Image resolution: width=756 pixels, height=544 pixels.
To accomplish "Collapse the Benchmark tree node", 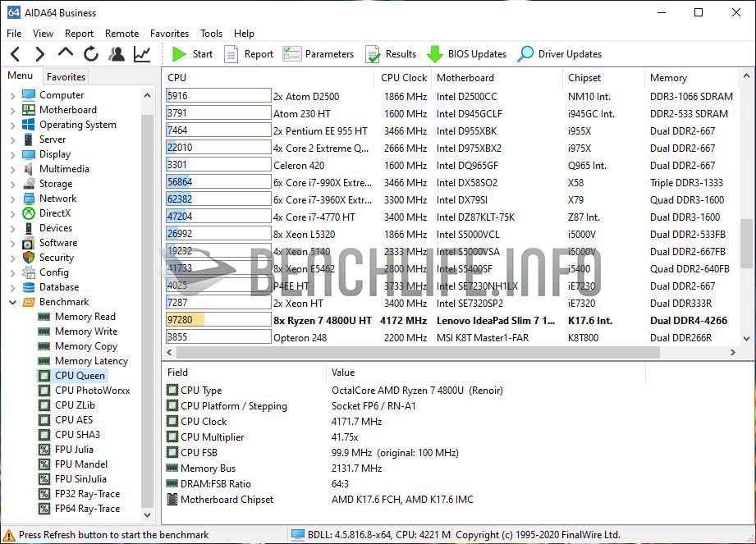I will tap(12, 302).
